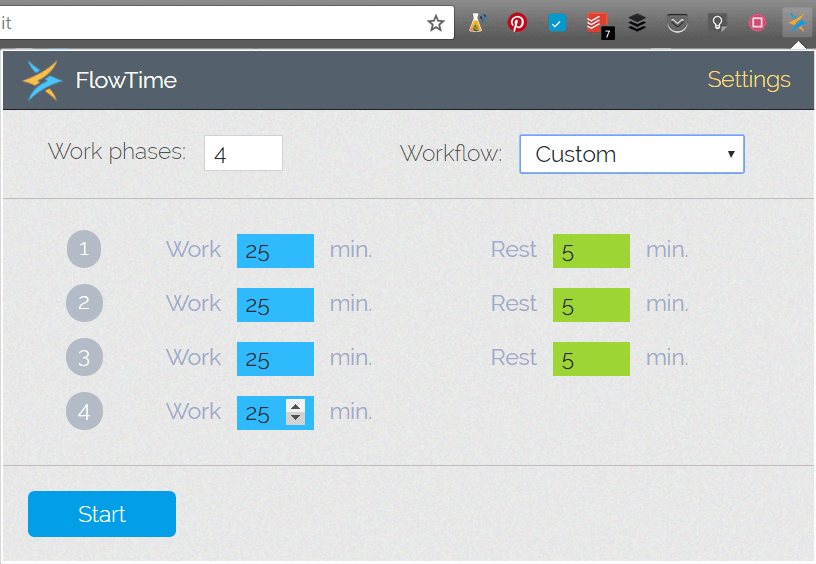The width and height of the screenshot is (816, 564).
Task: Click the light bulb extension icon
Action: click(718, 23)
